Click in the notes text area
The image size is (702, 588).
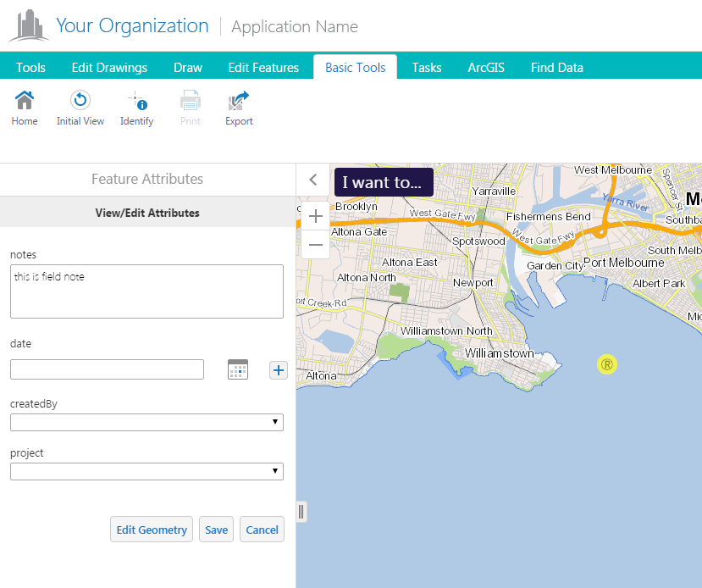146,291
